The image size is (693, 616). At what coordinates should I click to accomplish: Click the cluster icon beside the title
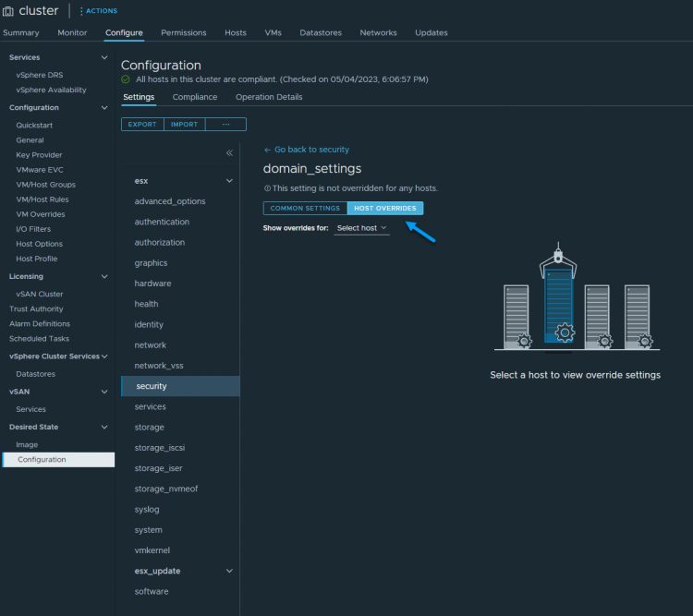coord(8,11)
